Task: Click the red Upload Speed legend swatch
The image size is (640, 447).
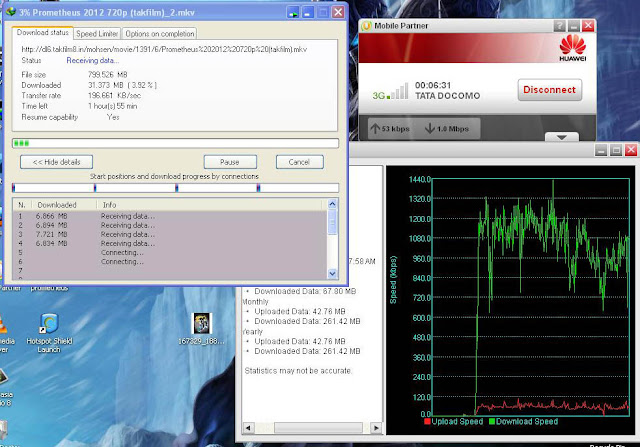Action: 427,421
